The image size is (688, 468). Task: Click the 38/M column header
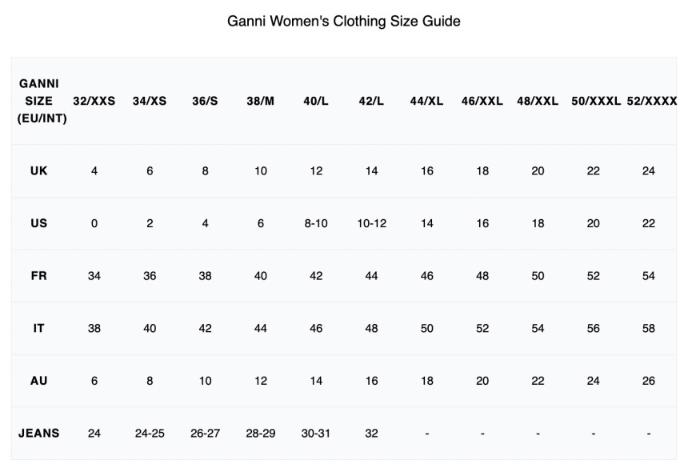[260, 101]
